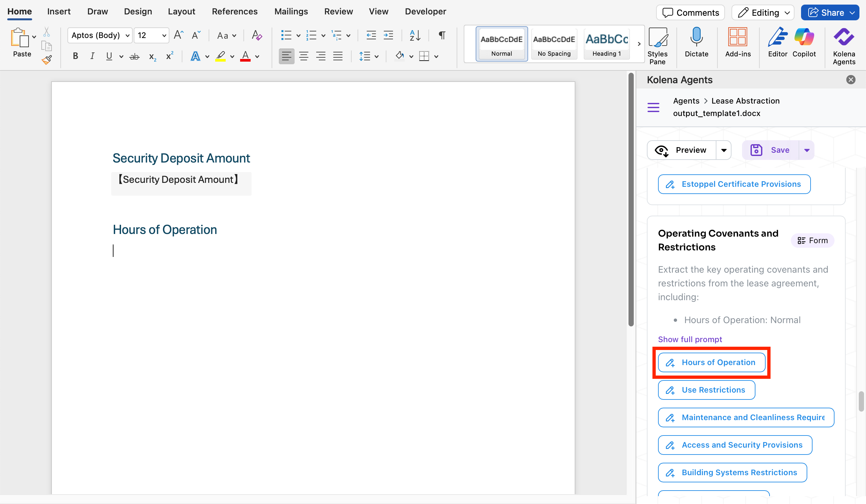Expand the font size dropdown
This screenshot has width=866, height=504.
click(x=164, y=35)
